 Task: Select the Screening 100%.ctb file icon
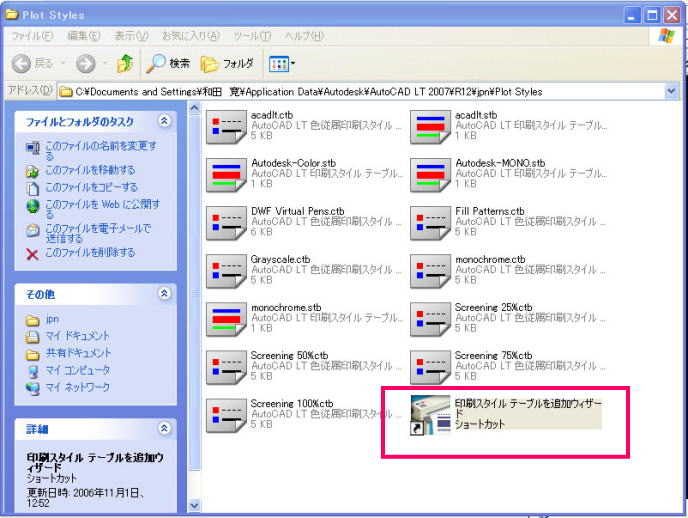click(x=226, y=415)
